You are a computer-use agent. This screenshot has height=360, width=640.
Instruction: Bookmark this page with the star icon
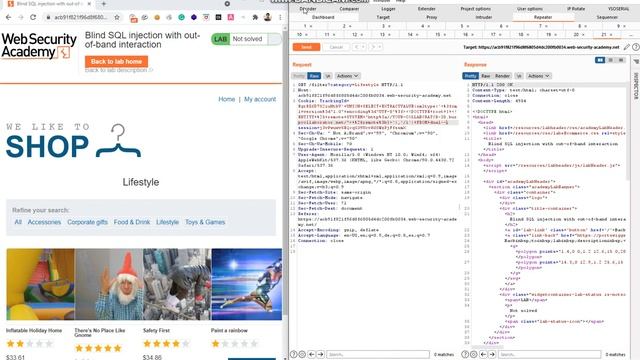[x=117, y=17]
